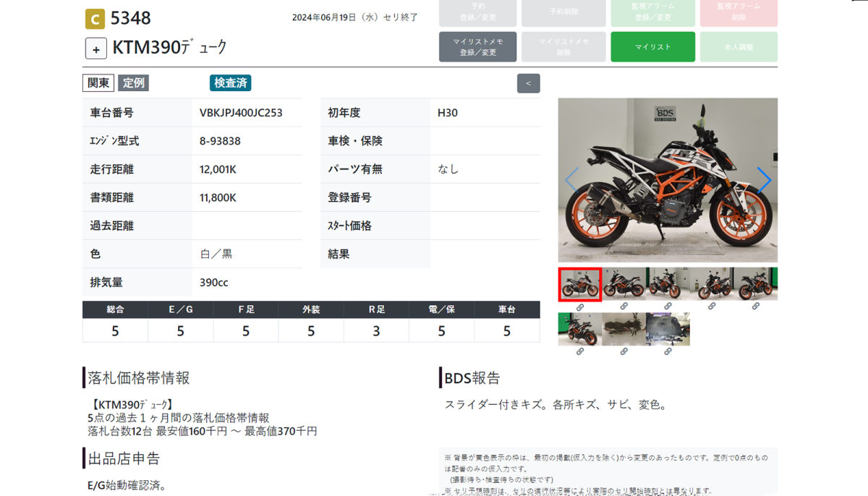The image size is (868, 496).
Task: Click the greyed マイリストメモ 削除 button
Action: pos(563,46)
